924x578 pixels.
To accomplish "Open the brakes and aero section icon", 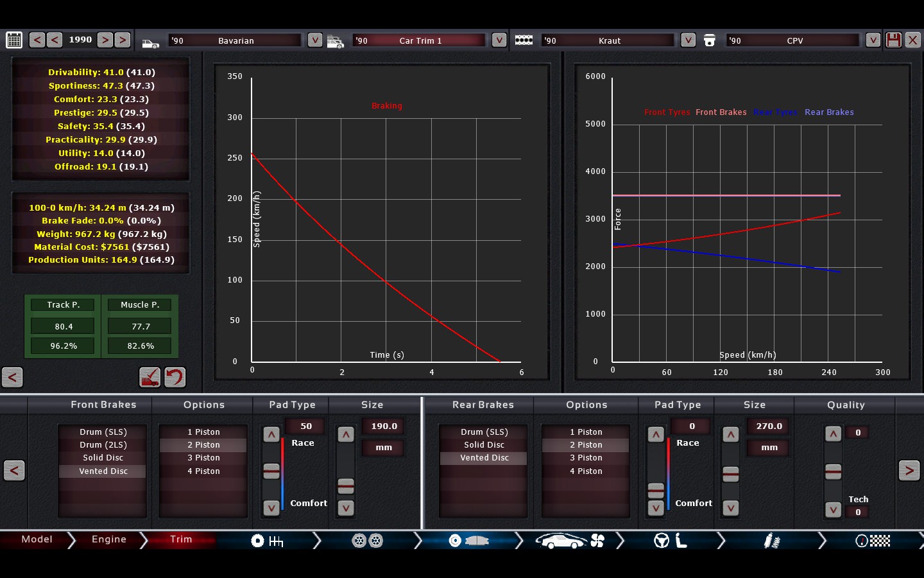I will click(468, 541).
